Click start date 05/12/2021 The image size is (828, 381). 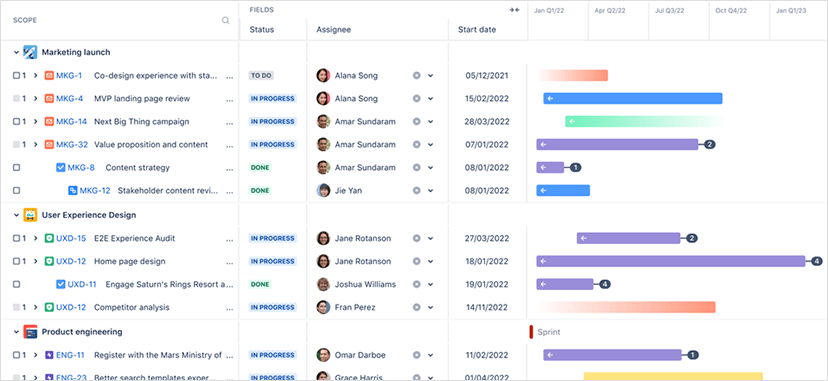tap(487, 75)
